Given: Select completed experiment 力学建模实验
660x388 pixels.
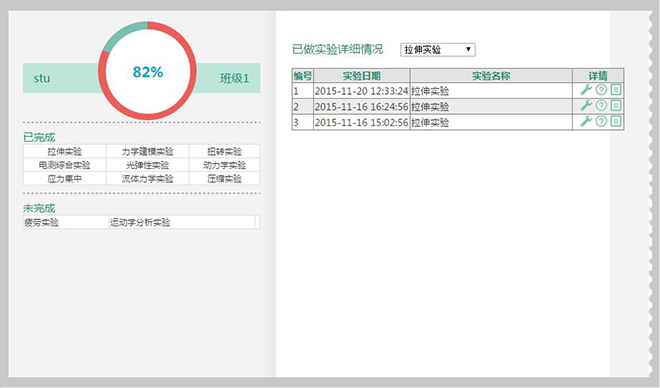Looking at the screenshot, I should point(147,151).
